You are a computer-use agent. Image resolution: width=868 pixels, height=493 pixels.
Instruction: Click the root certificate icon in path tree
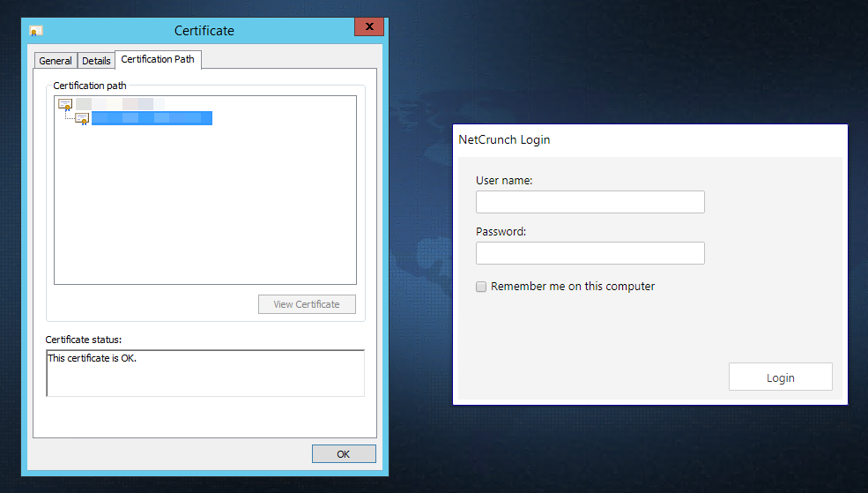click(x=65, y=104)
